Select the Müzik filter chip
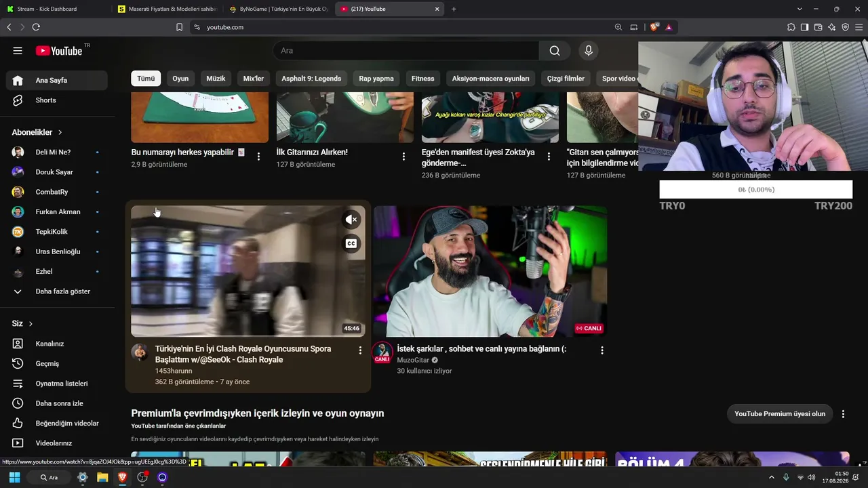 point(216,79)
